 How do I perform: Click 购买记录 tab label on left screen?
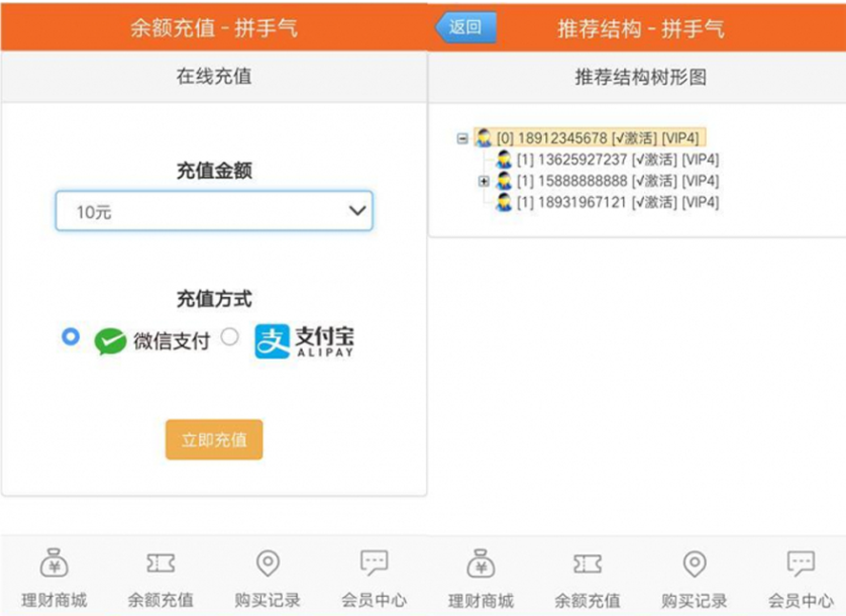[268, 600]
